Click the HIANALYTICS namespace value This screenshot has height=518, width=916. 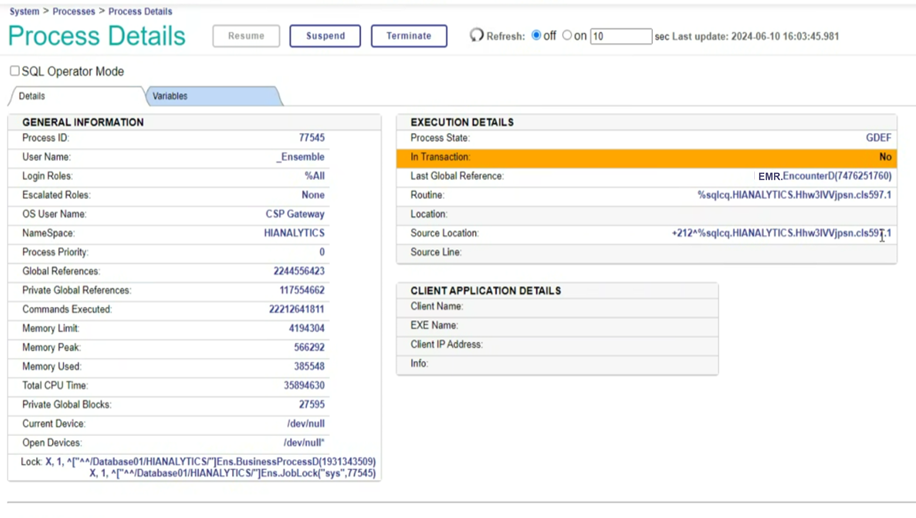[x=294, y=233]
